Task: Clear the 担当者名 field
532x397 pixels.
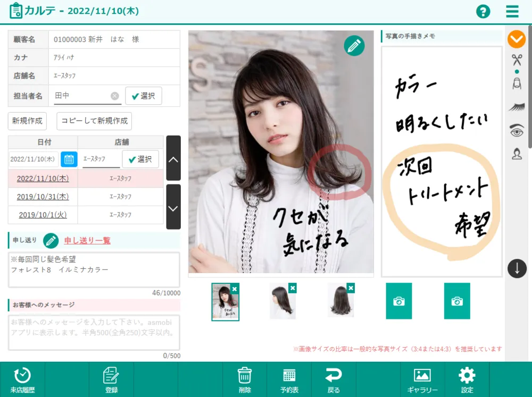Action: [x=114, y=96]
